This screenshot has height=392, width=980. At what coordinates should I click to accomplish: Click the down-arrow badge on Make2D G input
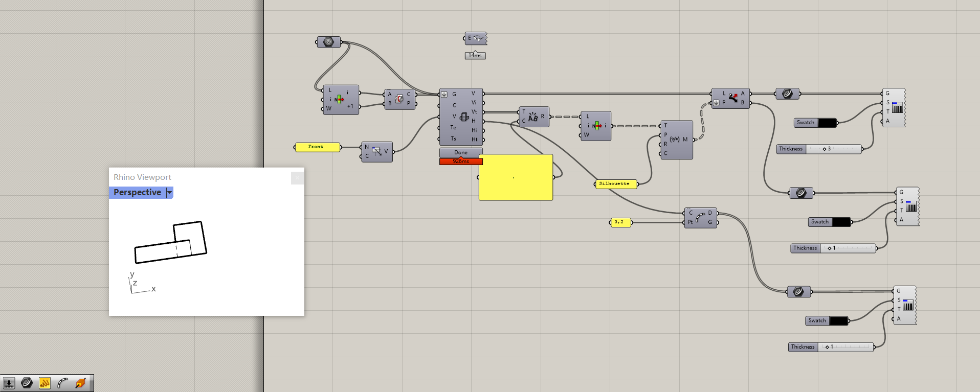click(x=444, y=95)
